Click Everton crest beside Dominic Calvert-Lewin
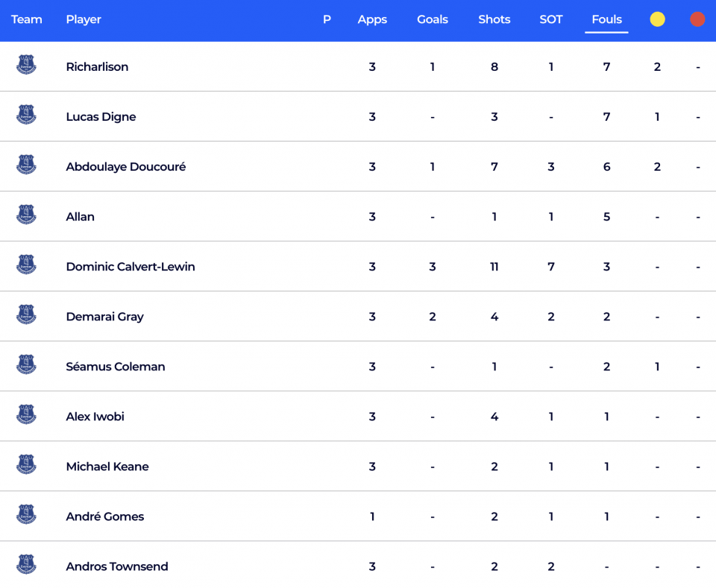Viewport: 716px width, 588px height. pyautogui.click(x=26, y=265)
